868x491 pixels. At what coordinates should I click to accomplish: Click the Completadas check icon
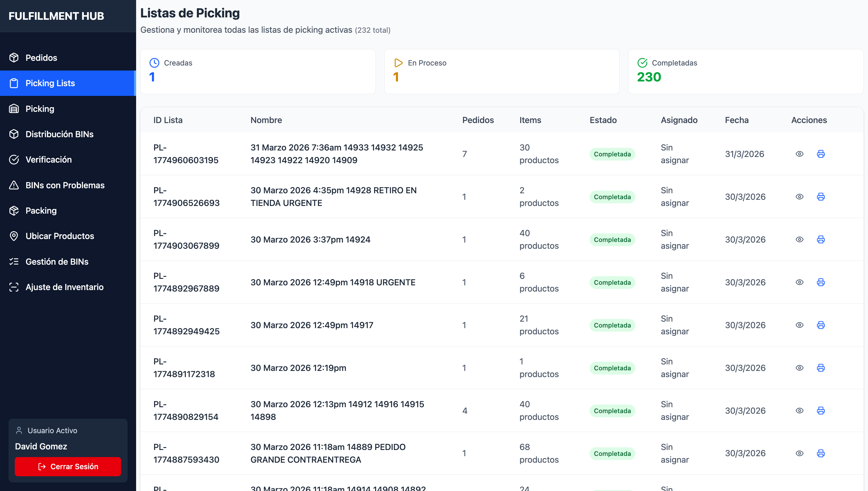pos(642,63)
